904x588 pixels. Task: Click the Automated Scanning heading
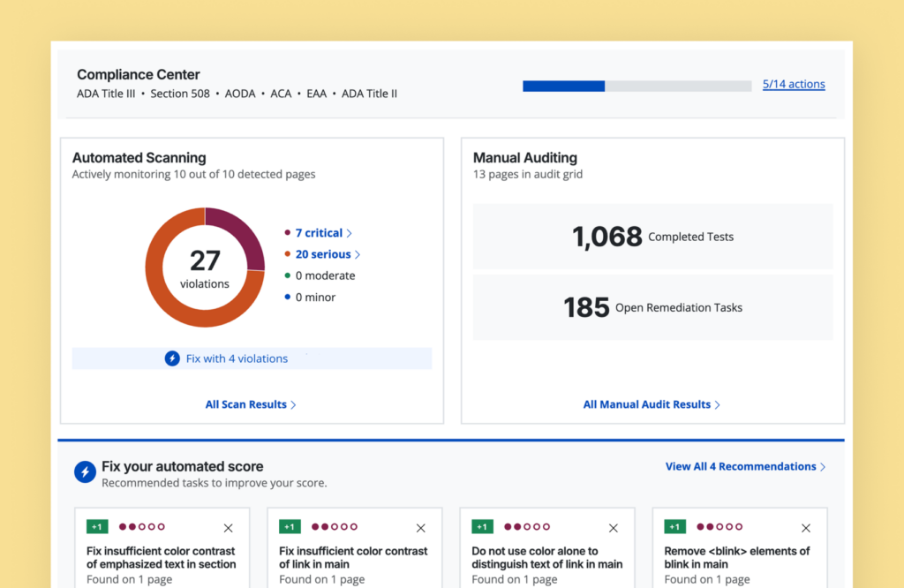tap(139, 157)
